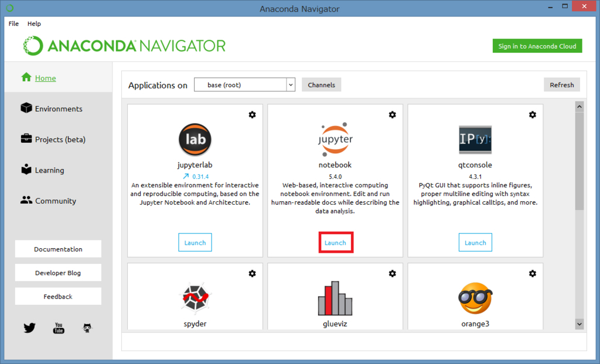Image resolution: width=600 pixels, height=364 pixels.
Task: Click the notebook version 5.4.0 text
Action: click(335, 177)
